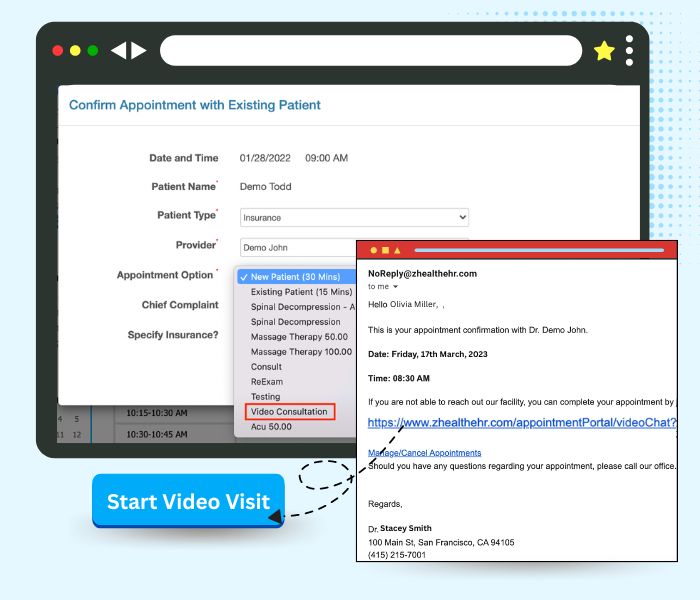Select the Video Consultation option
Screen dimensions: 700x600
289,412
